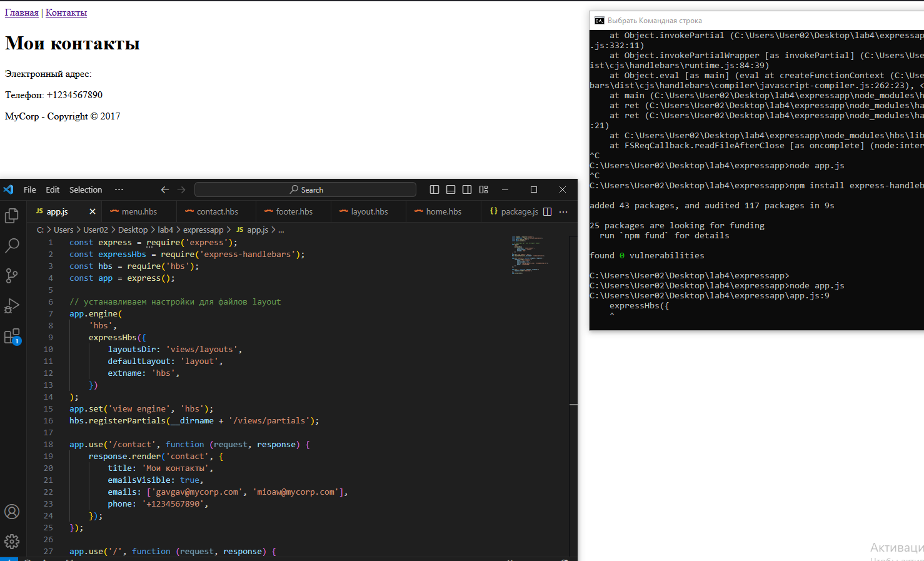924x561 pixels.
Task: Toggle the bottom Panel layout button
Action: 451,190
